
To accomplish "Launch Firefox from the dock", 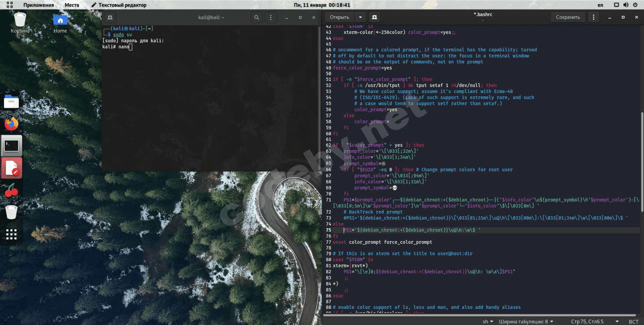I will (11, 123).
